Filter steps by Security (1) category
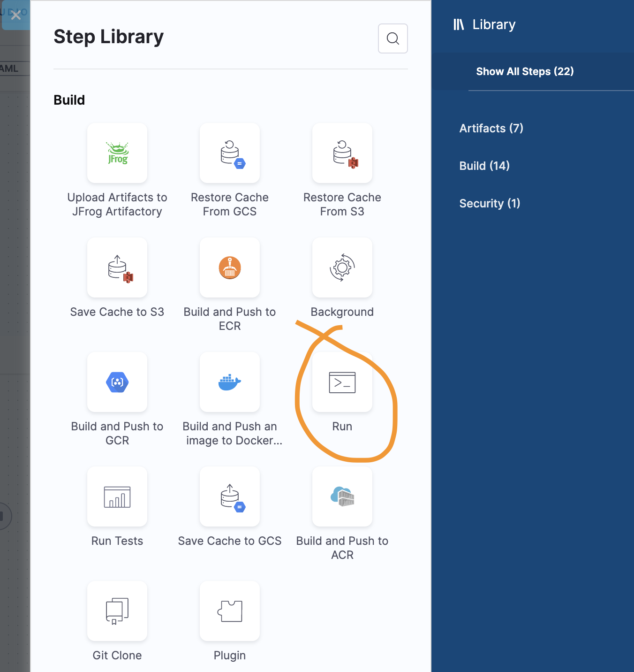 pyautogui.click(x=490, y=203)
